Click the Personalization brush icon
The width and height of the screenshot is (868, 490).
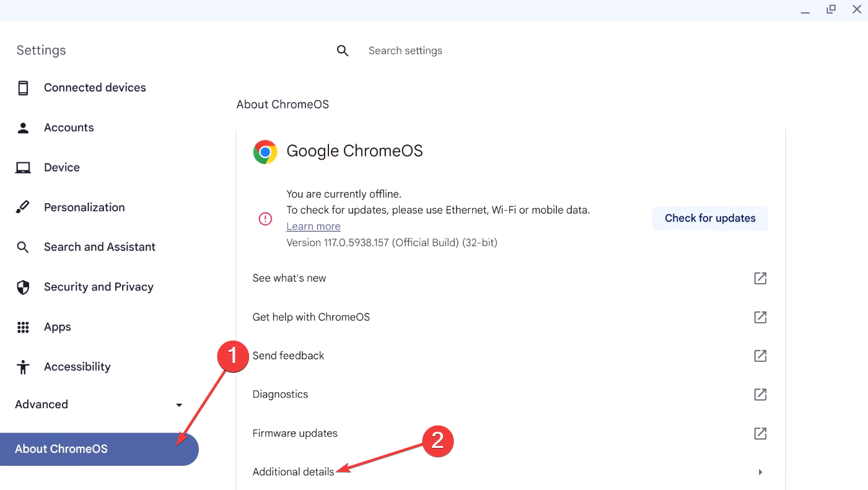coord(23,208)
